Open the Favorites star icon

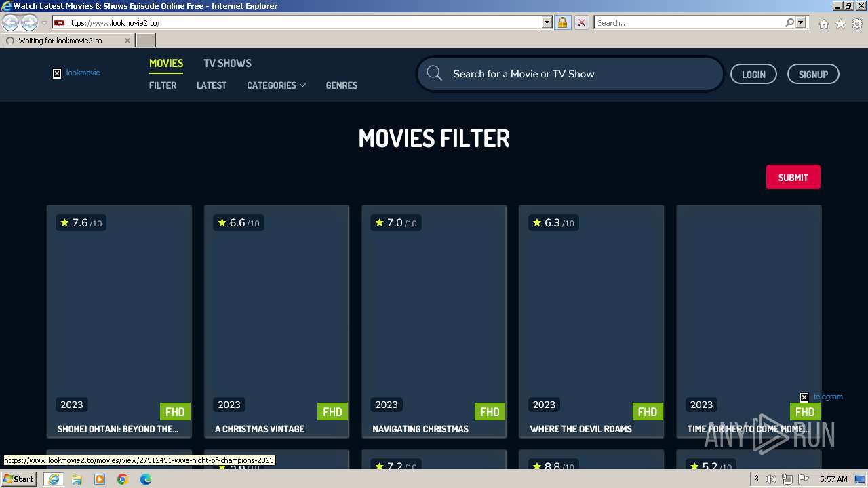pos(840,24)
